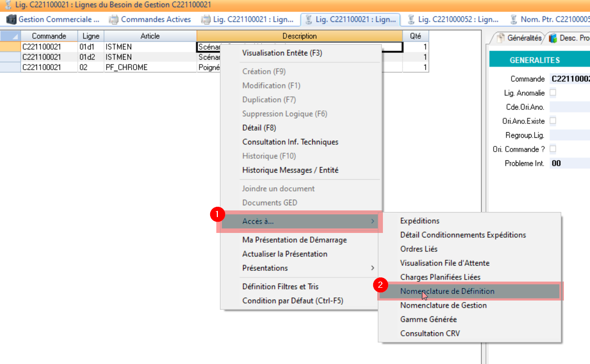Toggle the Lig. Anomalie checkbox
590x364 pixels.
tap(553, 93)
